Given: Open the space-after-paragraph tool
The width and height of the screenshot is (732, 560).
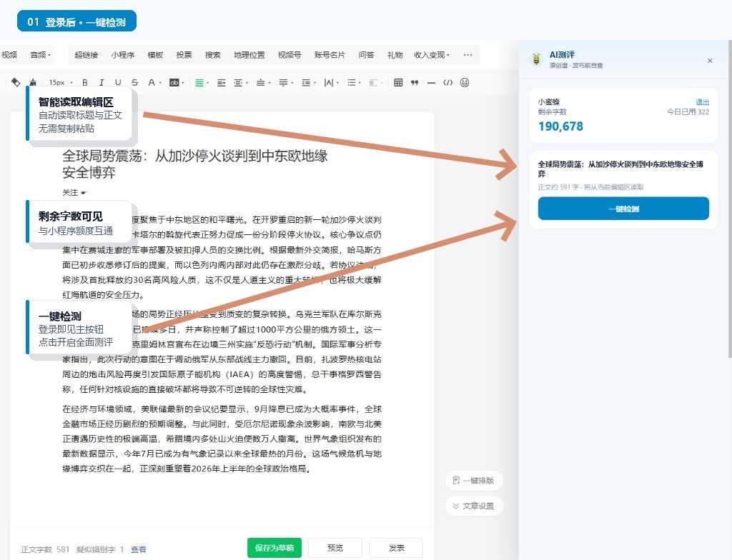Looking at the screenshot, I should coord(283,83).
